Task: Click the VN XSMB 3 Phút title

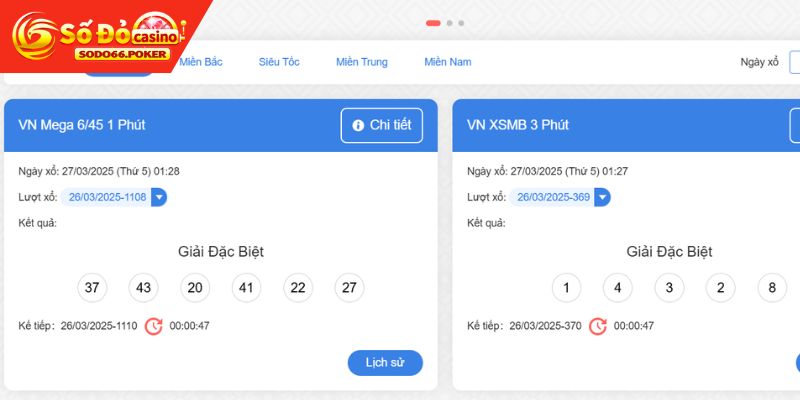Action: [518, 126]
